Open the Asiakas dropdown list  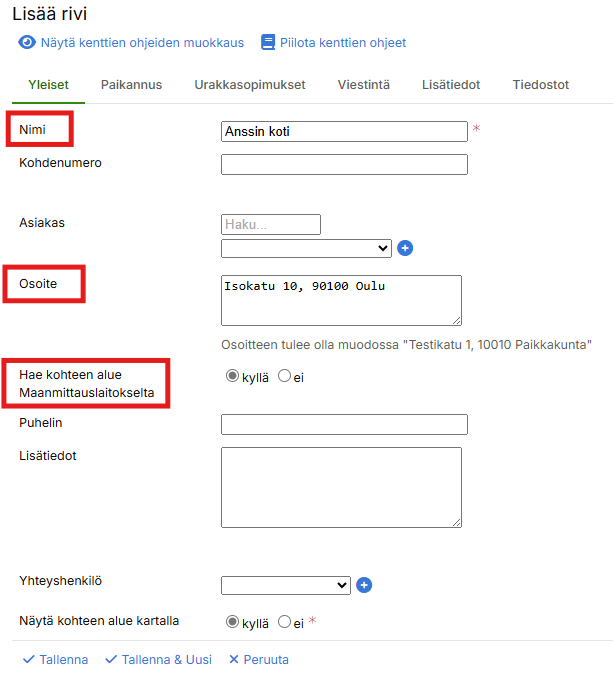tap(306, 248)
